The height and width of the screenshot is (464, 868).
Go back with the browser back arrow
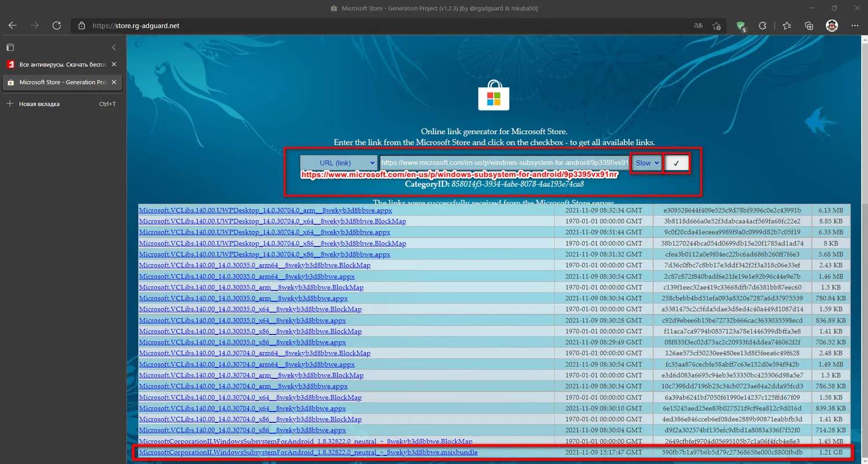[12, 25]
